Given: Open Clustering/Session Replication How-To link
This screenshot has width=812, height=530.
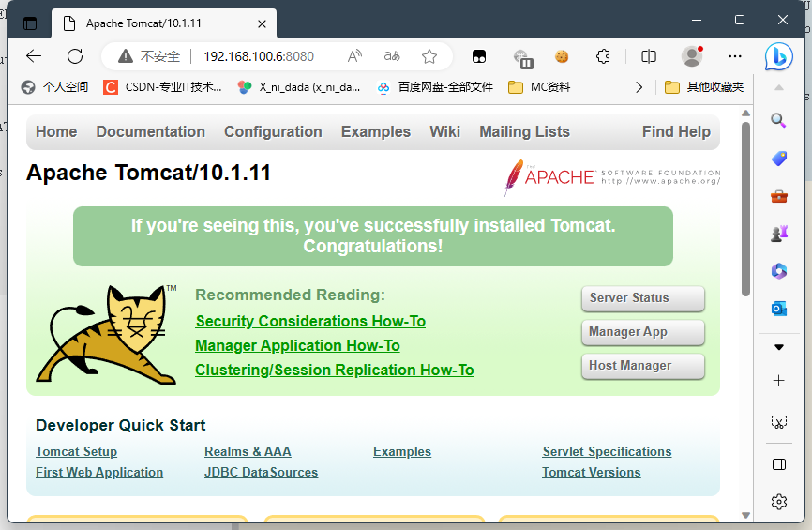Looking at the screenshot, I should click(335, 370).
